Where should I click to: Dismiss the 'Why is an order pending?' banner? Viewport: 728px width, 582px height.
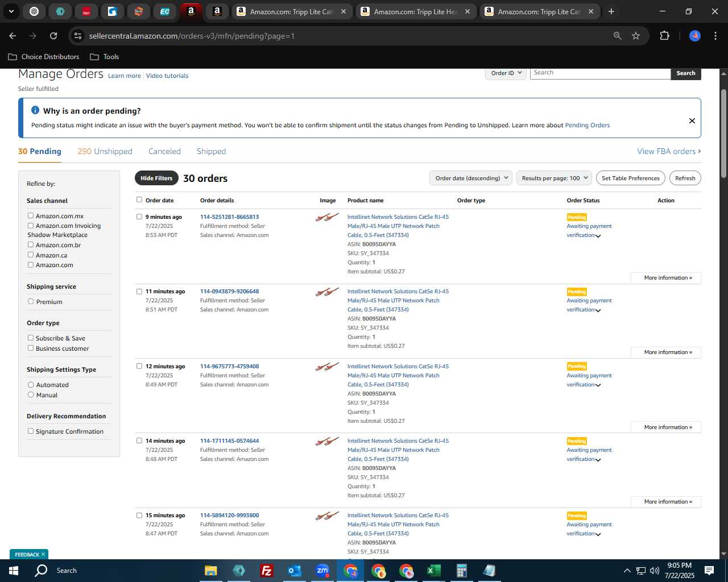tap(692, 120)
